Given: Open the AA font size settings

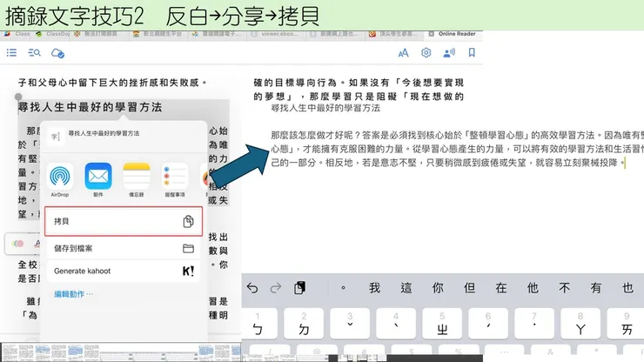Looking at the screenshot, I should tap(403, 52).
